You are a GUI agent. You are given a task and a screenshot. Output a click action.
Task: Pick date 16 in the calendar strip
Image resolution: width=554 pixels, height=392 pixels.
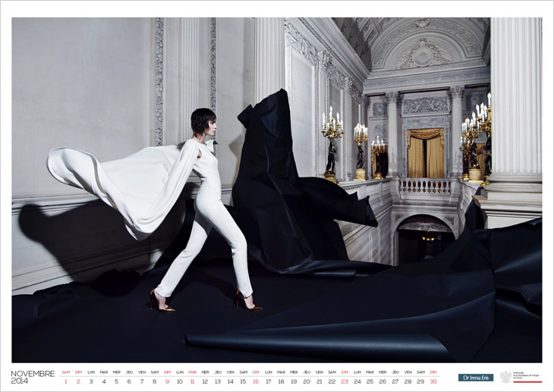coord(256,381)
